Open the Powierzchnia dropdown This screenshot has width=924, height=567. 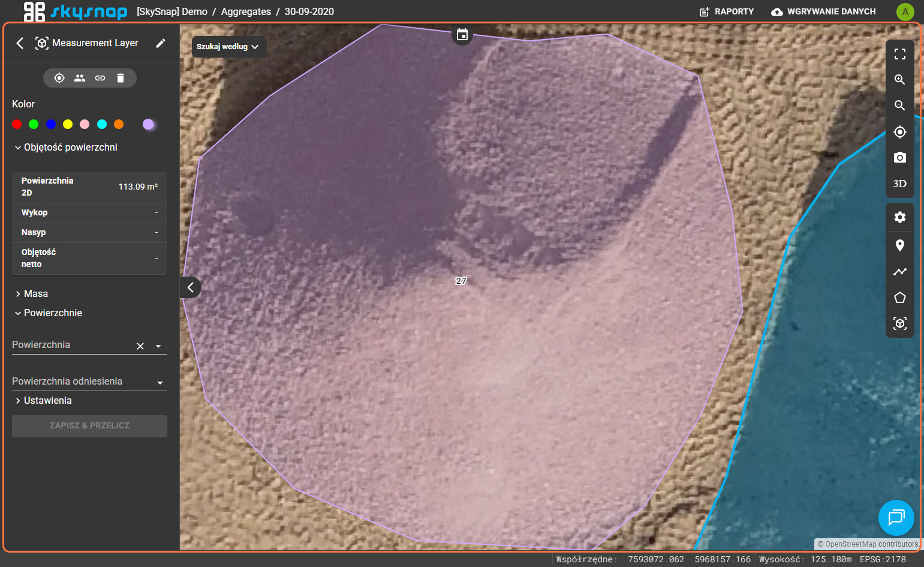pyautogui.click(x=158, y=346)
